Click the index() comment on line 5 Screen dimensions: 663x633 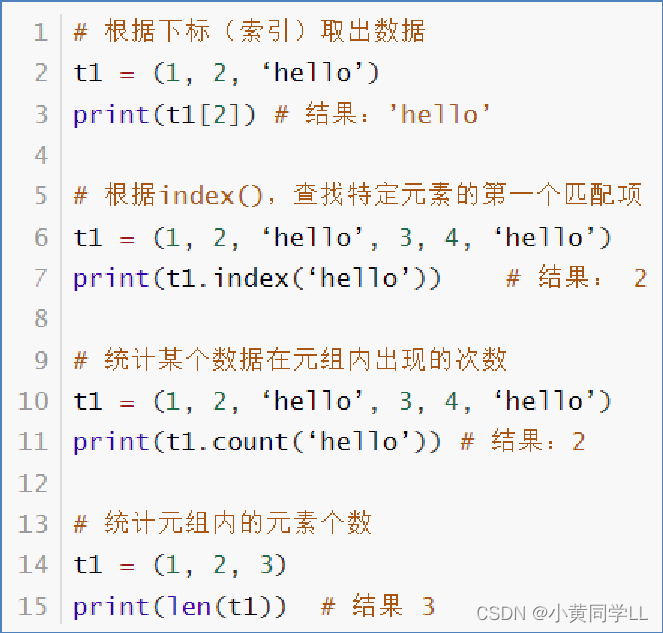tap(358, 195)
